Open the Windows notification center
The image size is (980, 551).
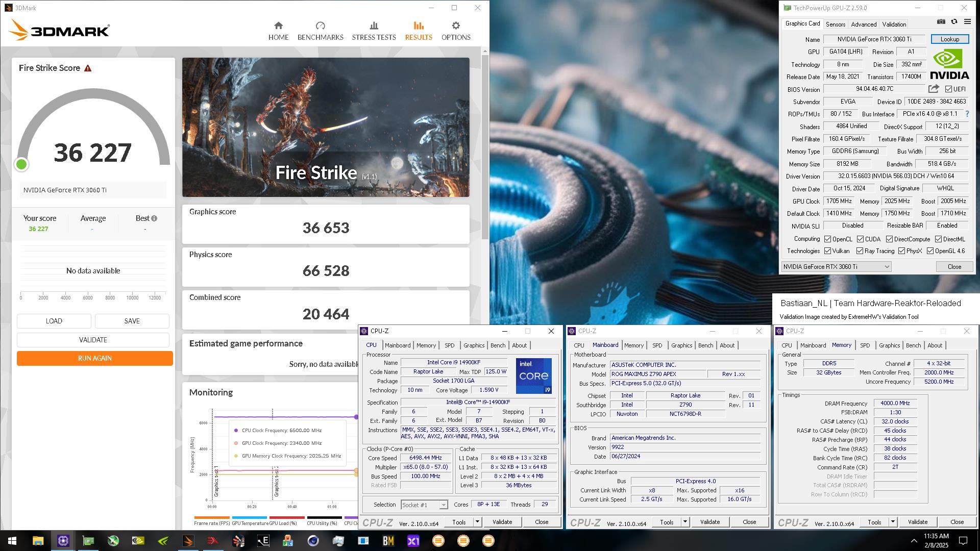pyautogui.click(x=963, y=541)
